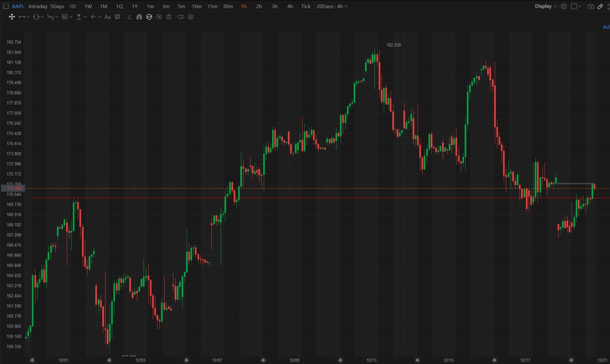Select the move/crosshair cursor tool
The image size is (610, 364).
tap(12, 17)
